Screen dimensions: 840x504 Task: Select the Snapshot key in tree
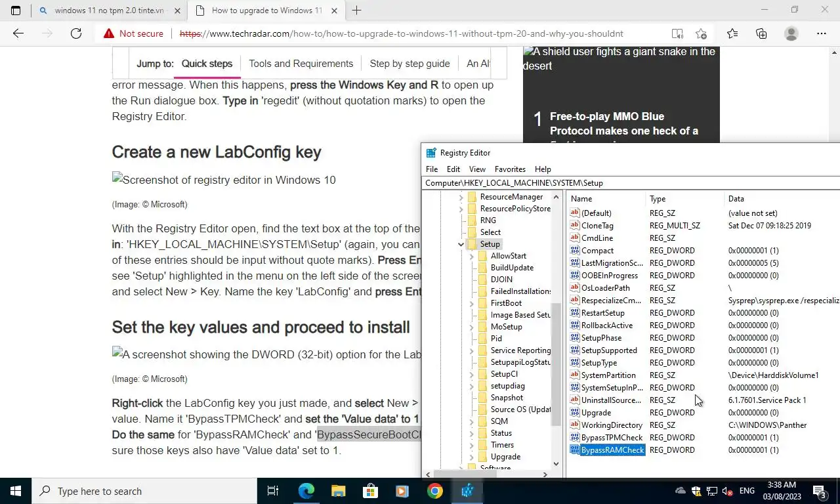point(507,398)
